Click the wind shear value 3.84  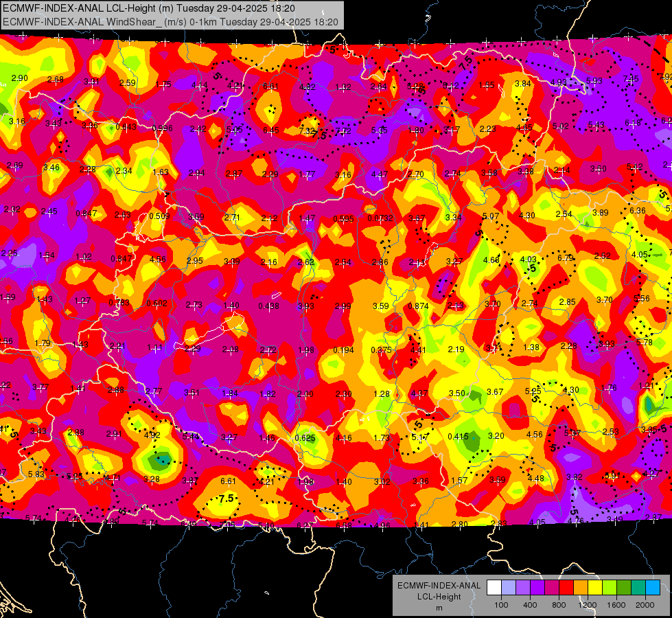pyautogui.click(x=523, y=84)
